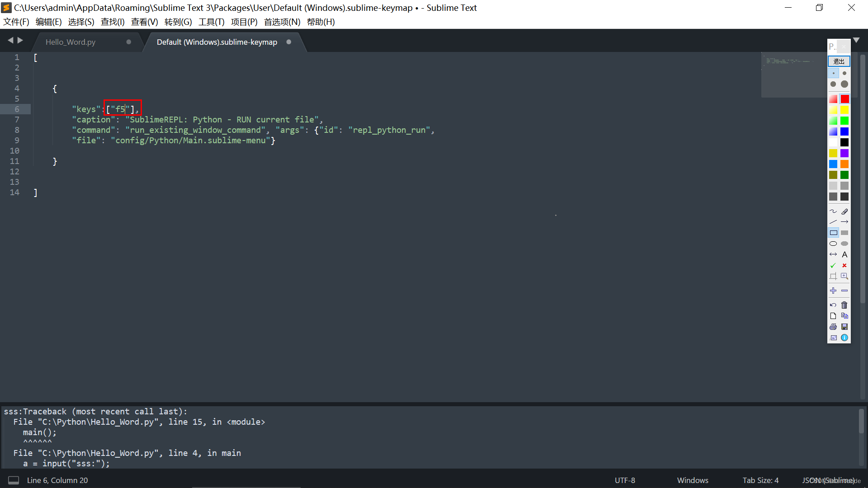
Task: Select the smallest pen size dot
Action: [x=833, y=73]
